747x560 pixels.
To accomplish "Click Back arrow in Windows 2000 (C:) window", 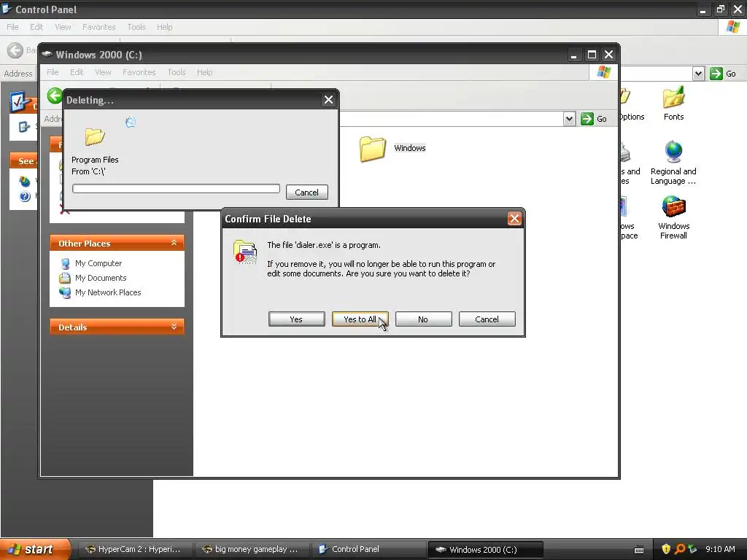I will click(55, 96).
